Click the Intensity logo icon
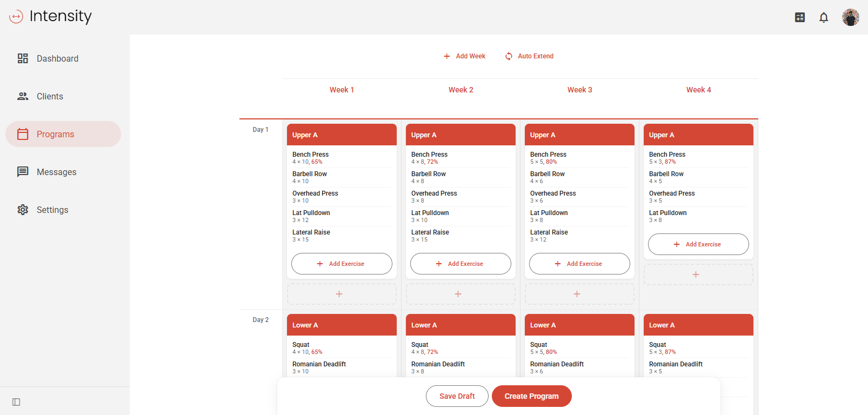The width and height of the screenshot is (868, 415). click(16, 17)
